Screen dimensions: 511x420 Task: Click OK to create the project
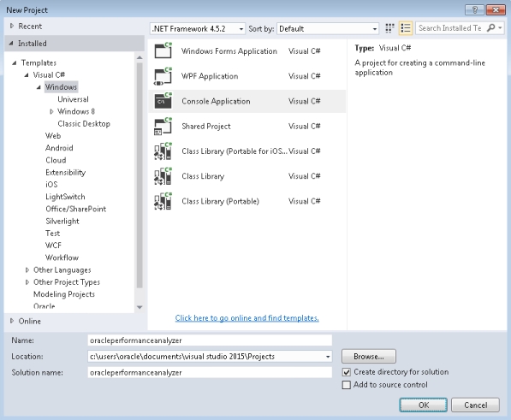point(424,405)
